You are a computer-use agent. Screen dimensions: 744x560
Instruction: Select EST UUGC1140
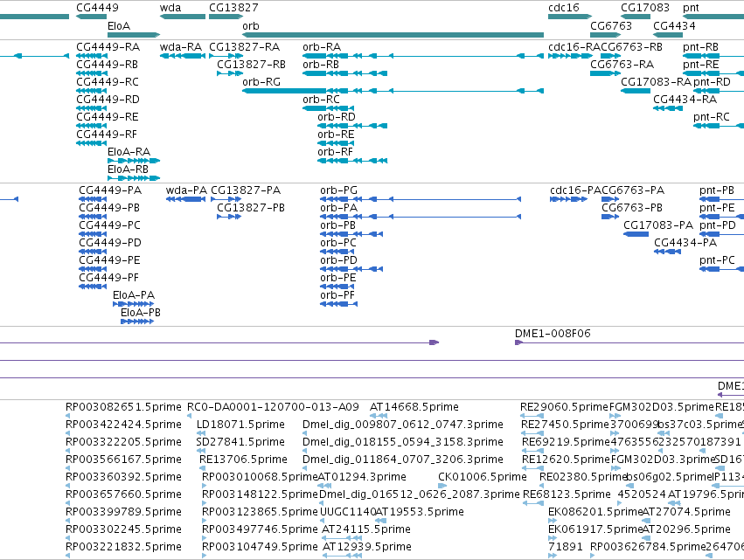pos(323,521)
